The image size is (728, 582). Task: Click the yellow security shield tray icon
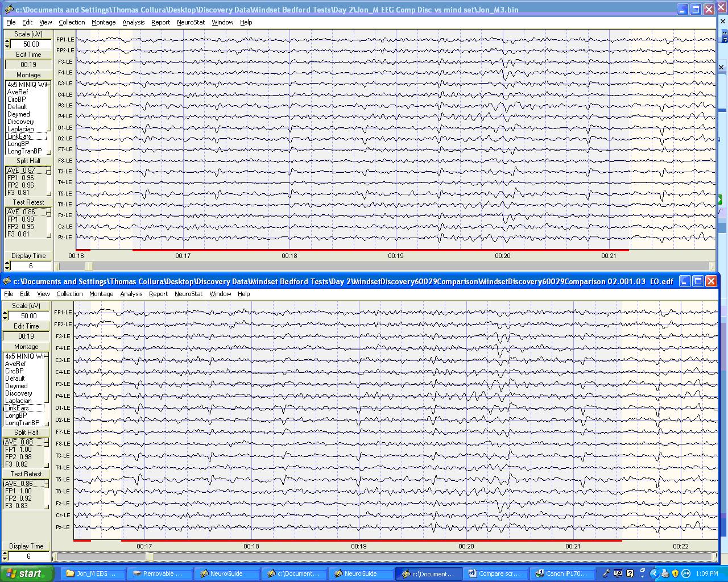coord(675,573)
